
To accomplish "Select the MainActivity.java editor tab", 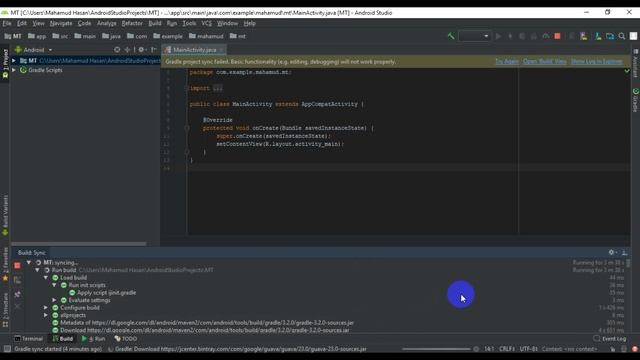I will pos(194,50).
